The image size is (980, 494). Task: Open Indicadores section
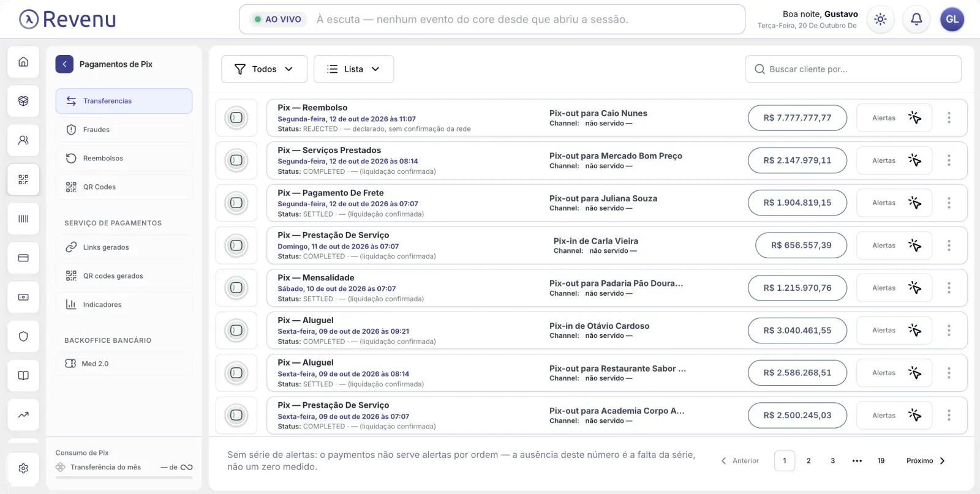pyautogui.click(x=124, y=305)
